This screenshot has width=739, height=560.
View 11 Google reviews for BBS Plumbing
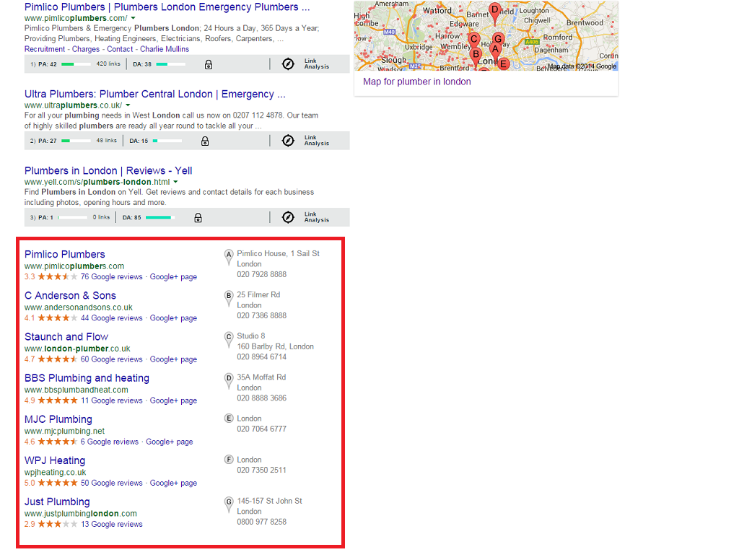(x=111, y=401)
